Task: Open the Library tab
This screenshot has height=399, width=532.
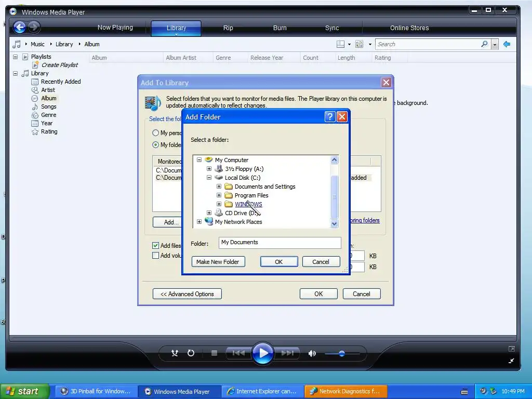Action: (176, 28)
